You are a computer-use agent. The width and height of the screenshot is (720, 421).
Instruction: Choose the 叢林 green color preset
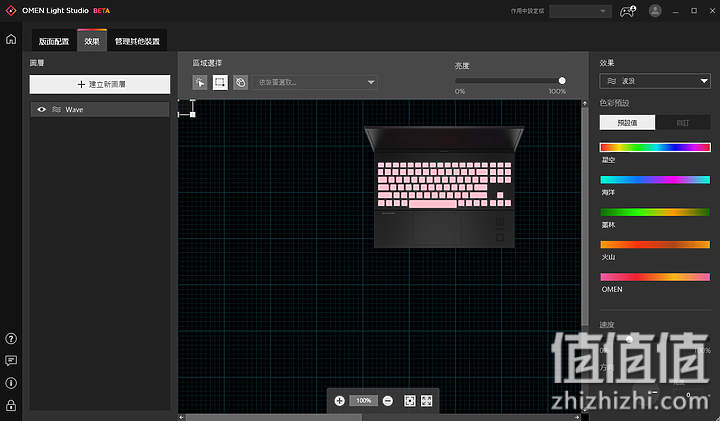tap(655, 212)
